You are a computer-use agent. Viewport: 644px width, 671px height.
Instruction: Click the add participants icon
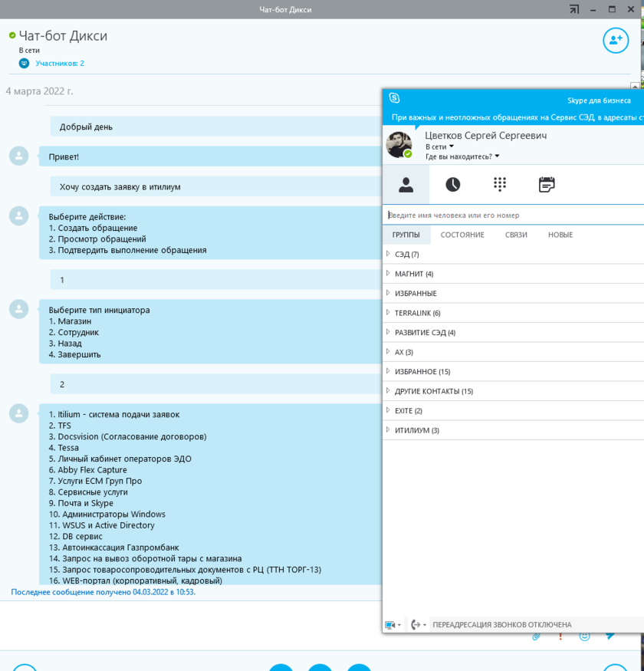click(616, 41)
